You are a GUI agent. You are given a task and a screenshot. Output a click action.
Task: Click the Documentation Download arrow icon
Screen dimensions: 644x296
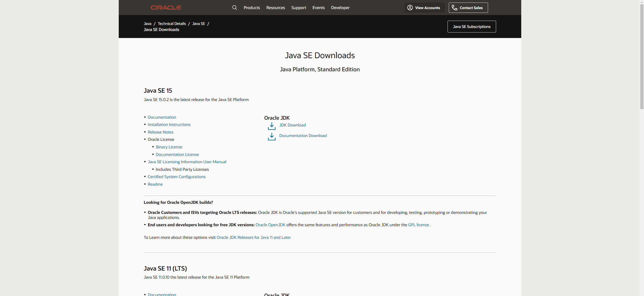click(x=272, y=137)
